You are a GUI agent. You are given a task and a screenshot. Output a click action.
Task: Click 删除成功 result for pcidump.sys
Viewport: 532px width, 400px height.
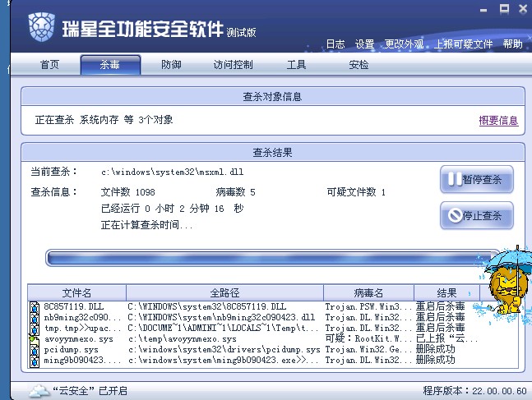coord(436,350)
